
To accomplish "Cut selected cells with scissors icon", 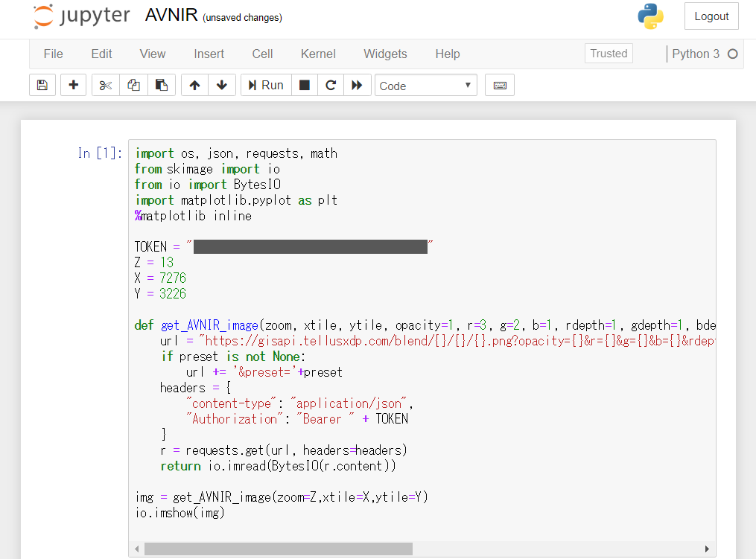I will (x=106, y=86).
